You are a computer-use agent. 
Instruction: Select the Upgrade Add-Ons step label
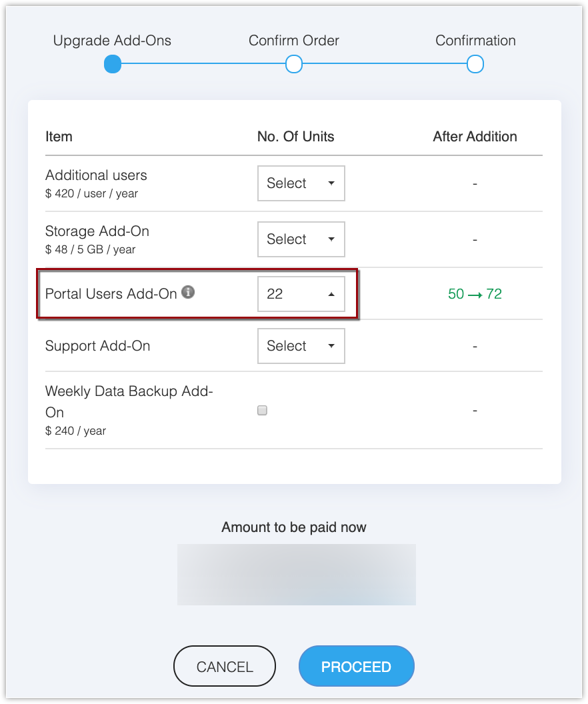pyautogui.click(x=112, y=41)
